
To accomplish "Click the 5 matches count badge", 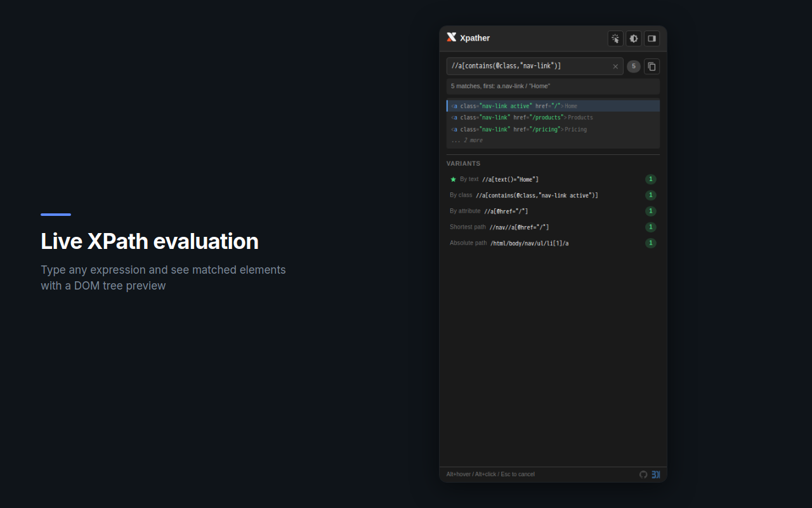I will (633, 66).
